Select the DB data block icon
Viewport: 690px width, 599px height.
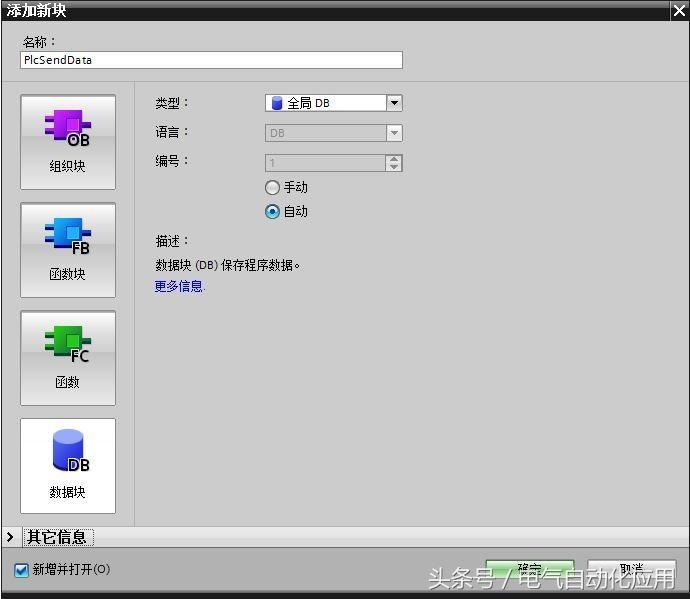(x=68, y=466)
